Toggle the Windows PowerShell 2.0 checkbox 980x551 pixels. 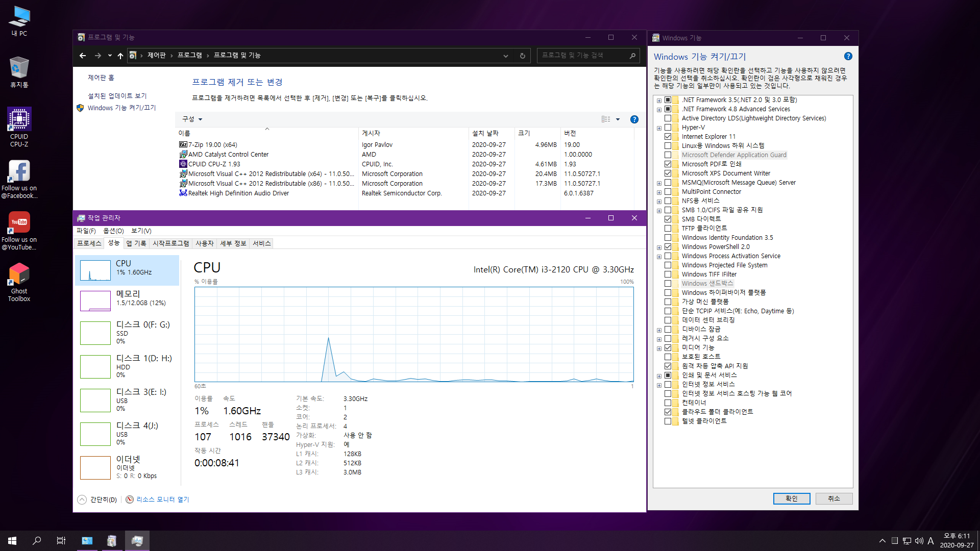(668, 247)
